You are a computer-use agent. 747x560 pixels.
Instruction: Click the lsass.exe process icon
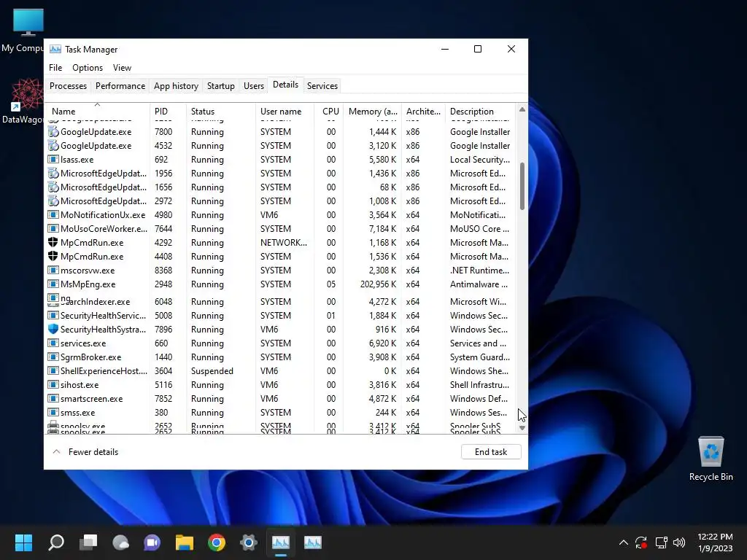(53, 160)
